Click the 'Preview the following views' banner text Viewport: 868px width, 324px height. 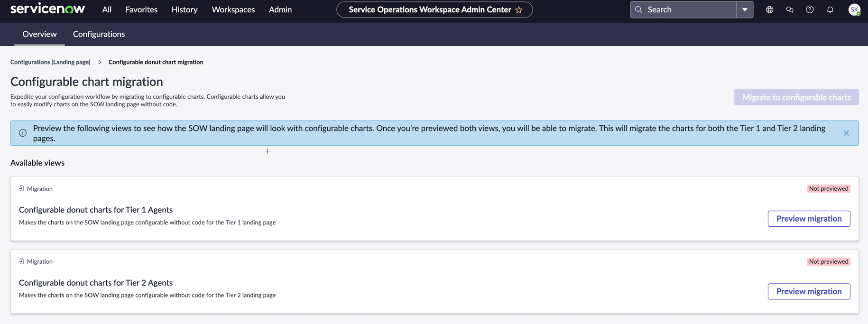(429, 133)
